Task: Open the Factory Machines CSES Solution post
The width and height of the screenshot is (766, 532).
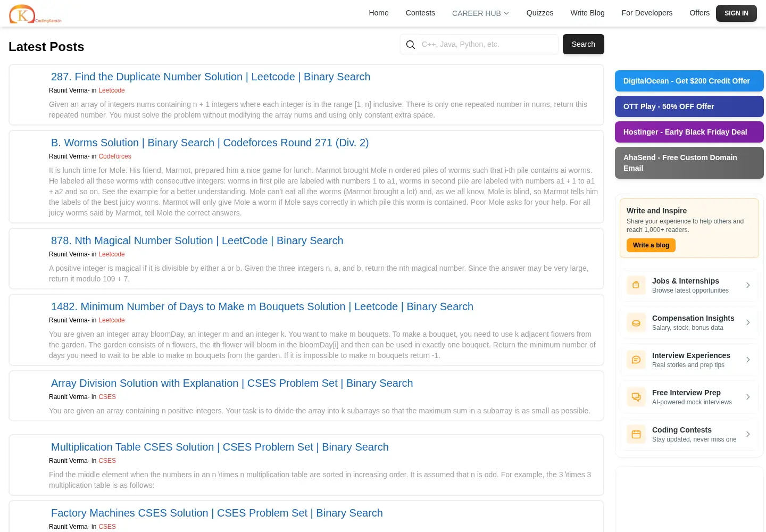Action: click(x=217, y=513)
